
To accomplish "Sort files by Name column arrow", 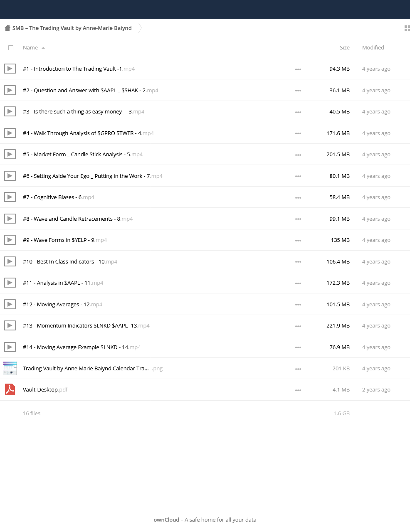I will 43,48.
